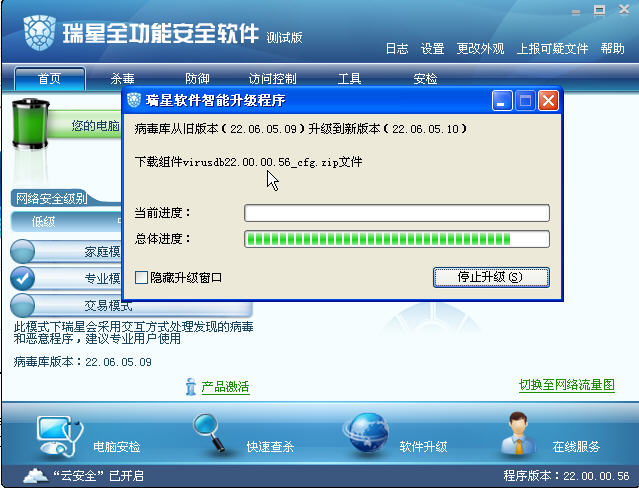The image size is (639, 488).
Task: Maximize the main Rising window
Action: pos(599,10)
